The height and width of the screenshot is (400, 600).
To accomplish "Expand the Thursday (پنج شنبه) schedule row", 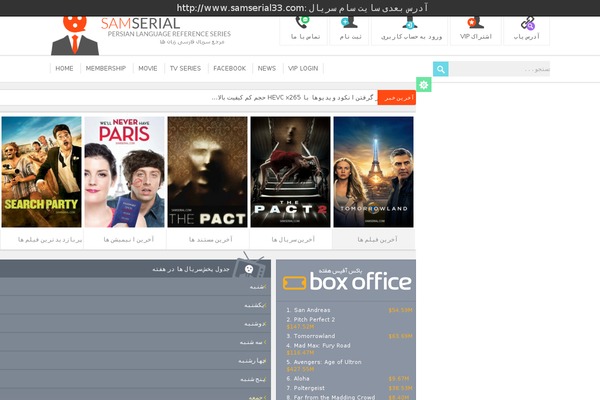I will (135, 379).
